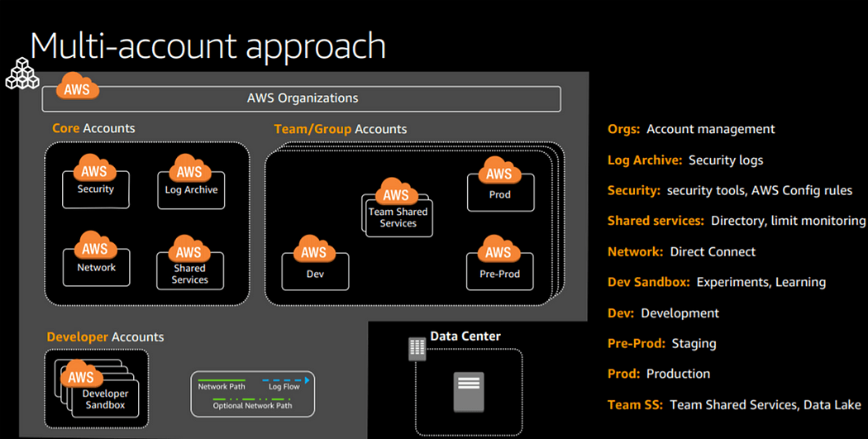The height and width of the screenshot is (439, 868).
Task: Click the Developer Sandbox AWS cloud icon
Action: click(x=81, y=375)
